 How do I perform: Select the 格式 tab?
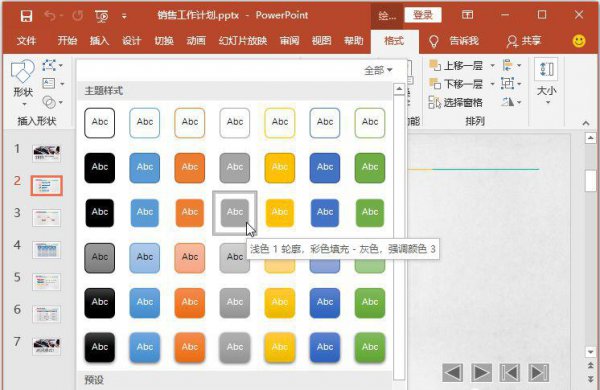394,41
